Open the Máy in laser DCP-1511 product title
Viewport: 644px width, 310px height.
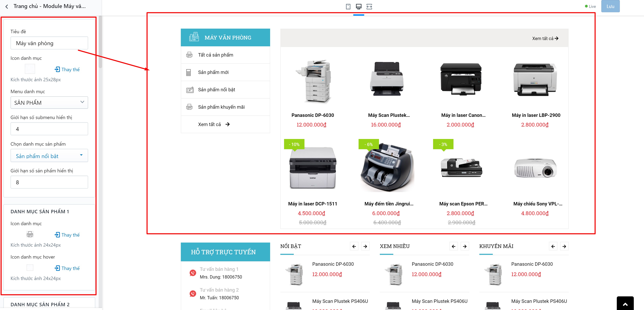312,204
